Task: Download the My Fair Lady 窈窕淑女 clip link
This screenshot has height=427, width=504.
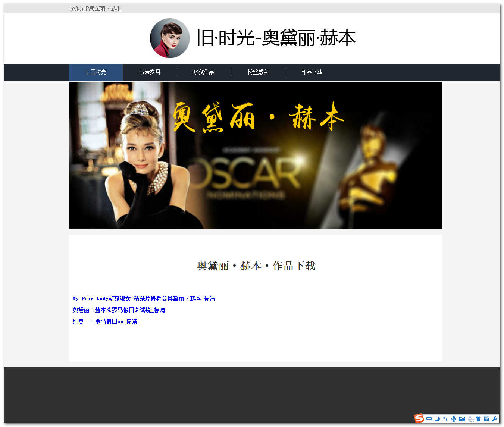Action: [144, 298]
